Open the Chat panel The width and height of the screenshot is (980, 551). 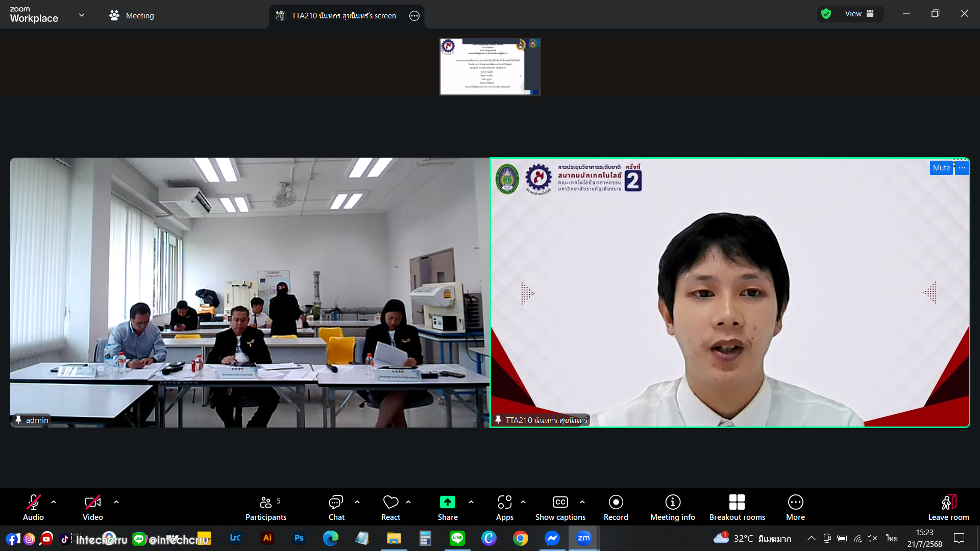(336, 508)
